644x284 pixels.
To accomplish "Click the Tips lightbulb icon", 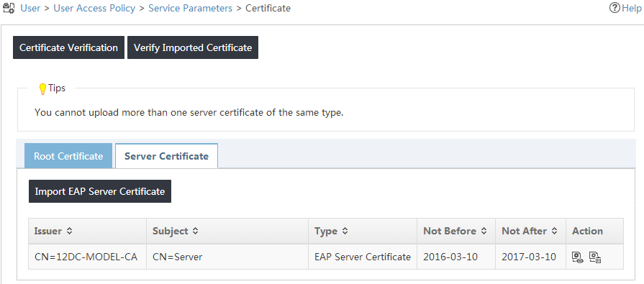I will pos(42,89).
